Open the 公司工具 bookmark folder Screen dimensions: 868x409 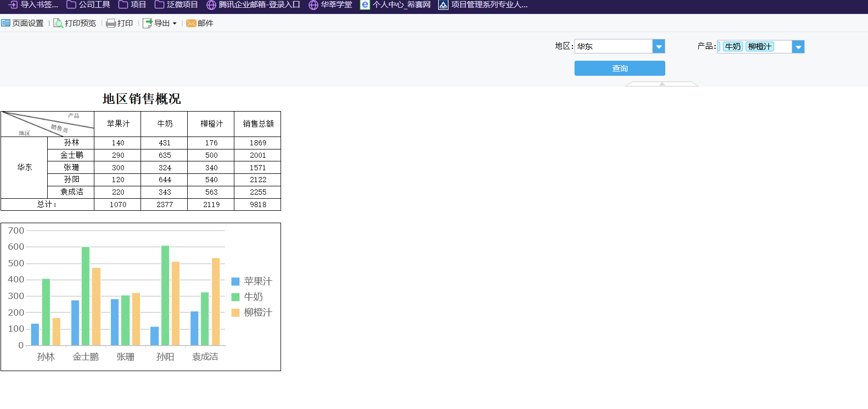click(x=88, y=5)
